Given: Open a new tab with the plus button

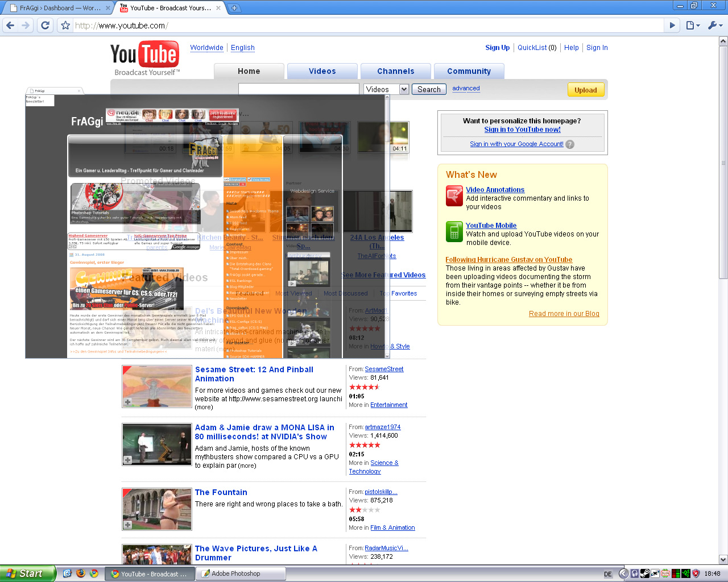Looking at the screenshot, I should click(x=234, y=8).
